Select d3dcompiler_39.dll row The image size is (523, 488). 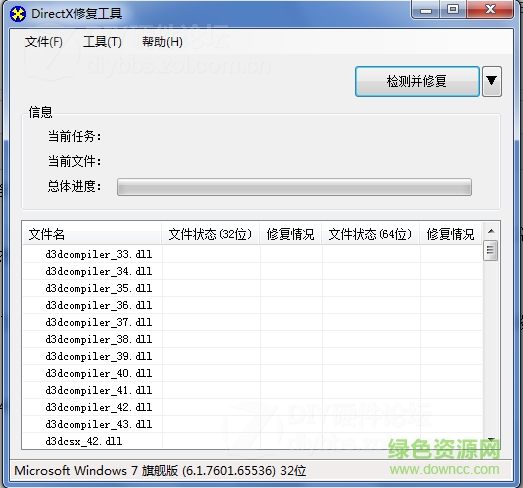point(252,356)
